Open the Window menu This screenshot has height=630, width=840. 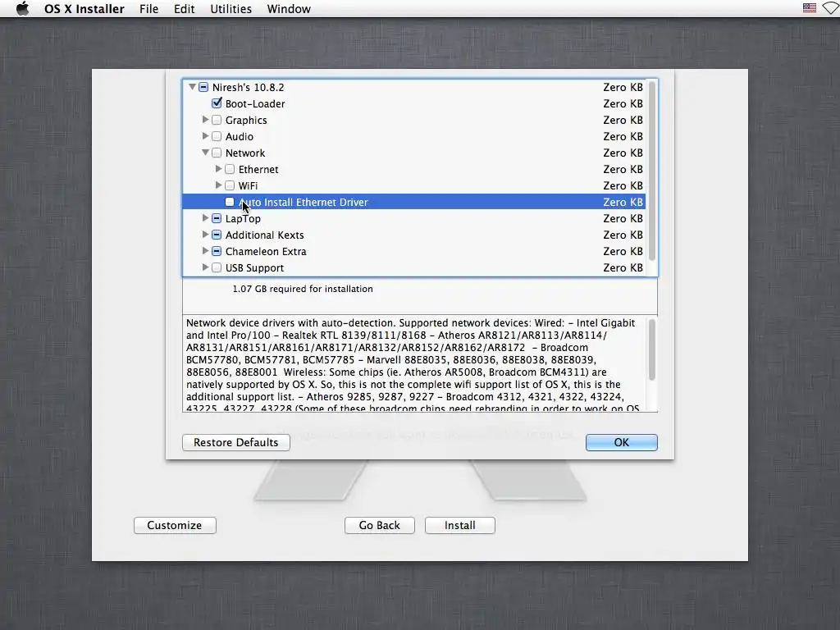(289, 8)
